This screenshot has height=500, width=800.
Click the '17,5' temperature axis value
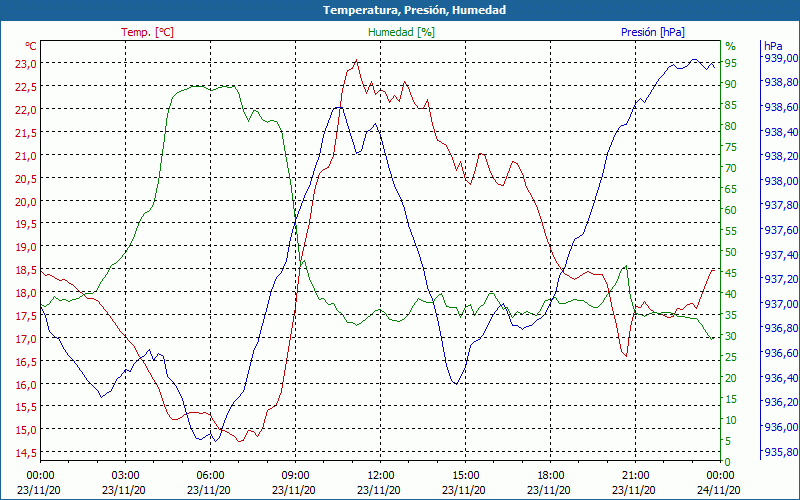point(26,316)
